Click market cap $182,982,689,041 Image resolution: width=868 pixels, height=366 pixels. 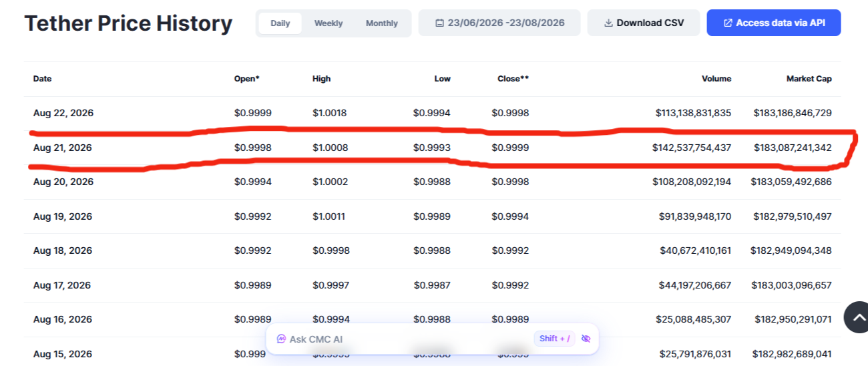(792, 354)
